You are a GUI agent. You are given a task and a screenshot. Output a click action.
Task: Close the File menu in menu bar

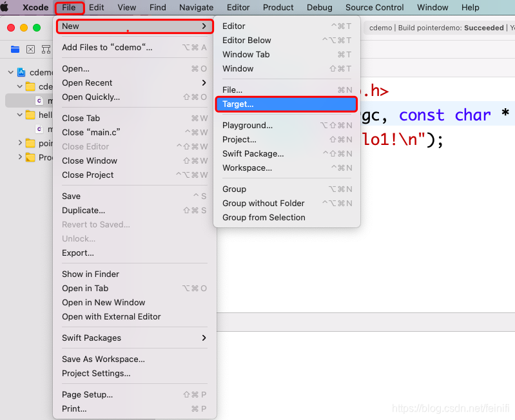coord(69,7)
